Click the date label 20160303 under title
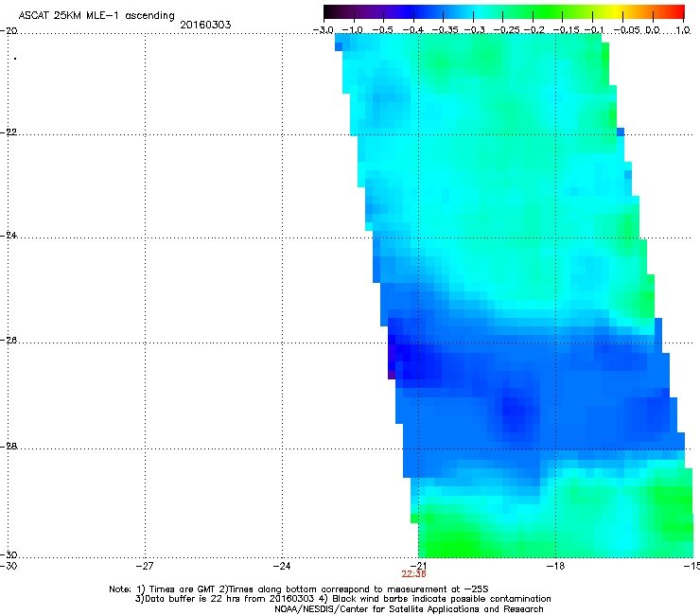 (205, 25)
